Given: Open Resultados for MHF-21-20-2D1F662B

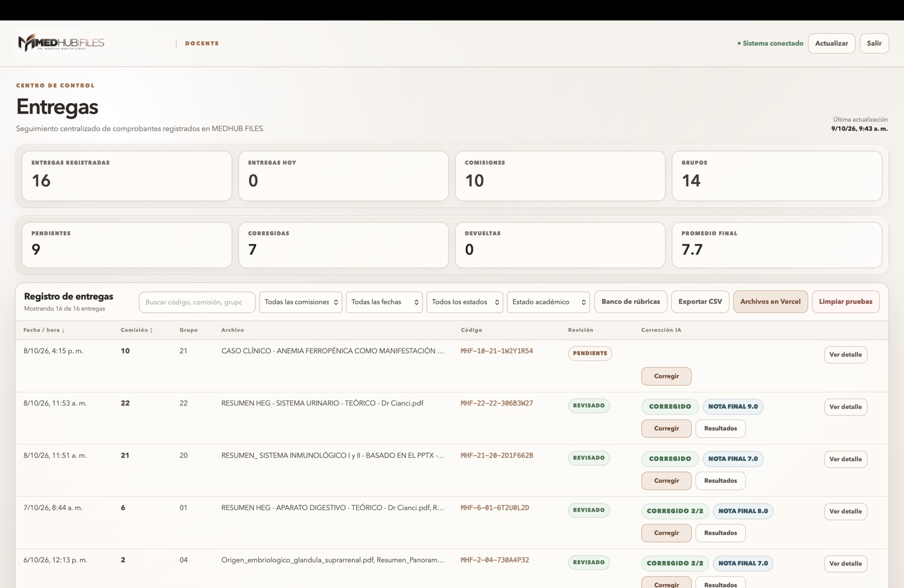Looking at the screenshot, I should [720, 481].
